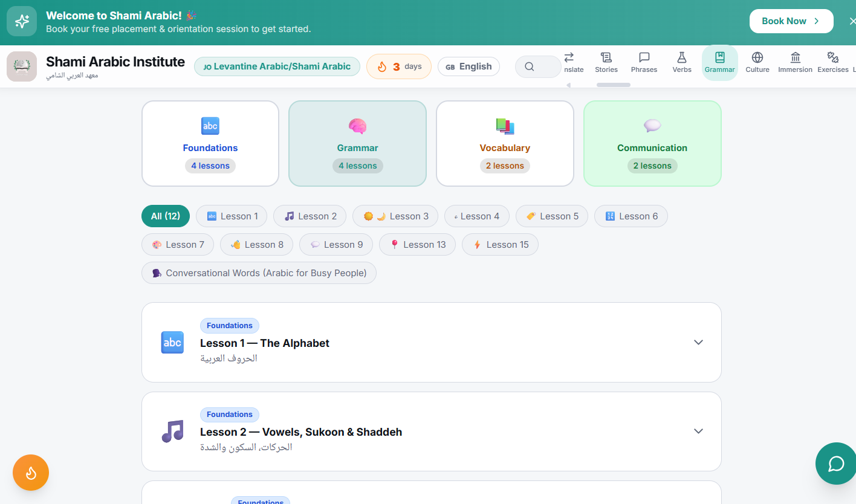This screenshot has width=856, height=504.
Task: Select the Communication category card
Action: click(652, 143)
